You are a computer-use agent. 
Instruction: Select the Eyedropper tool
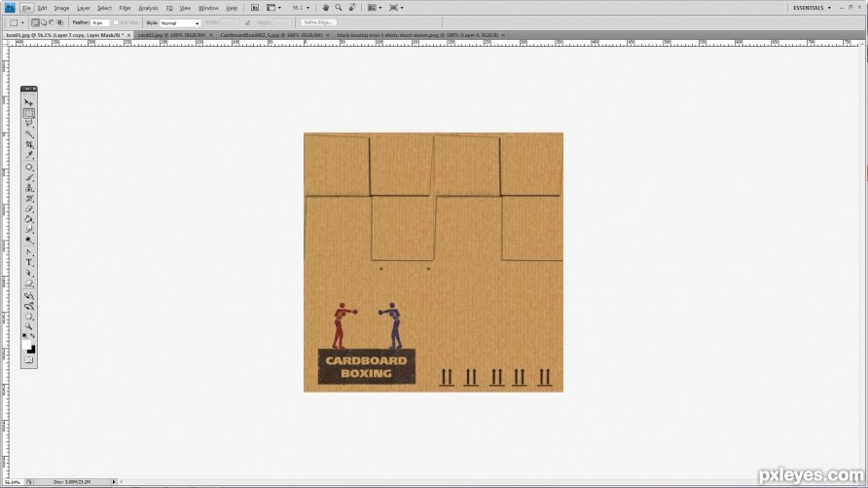tap(29, 155)
